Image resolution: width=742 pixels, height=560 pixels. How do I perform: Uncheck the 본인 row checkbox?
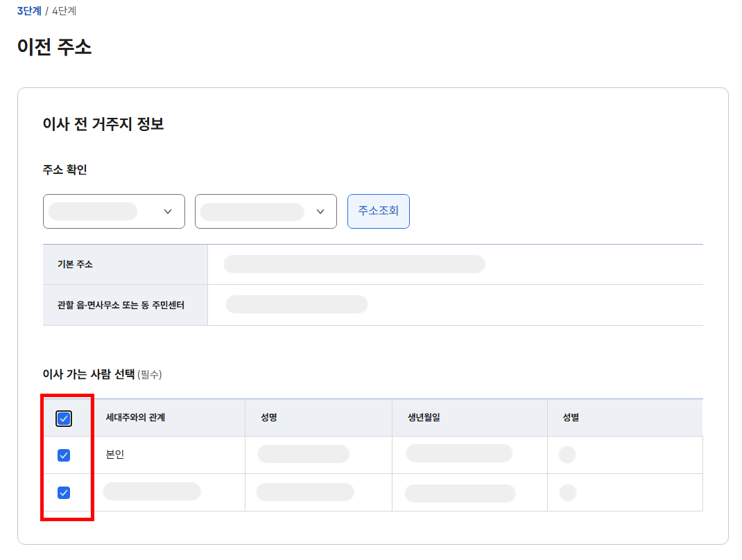pos(63,454)
